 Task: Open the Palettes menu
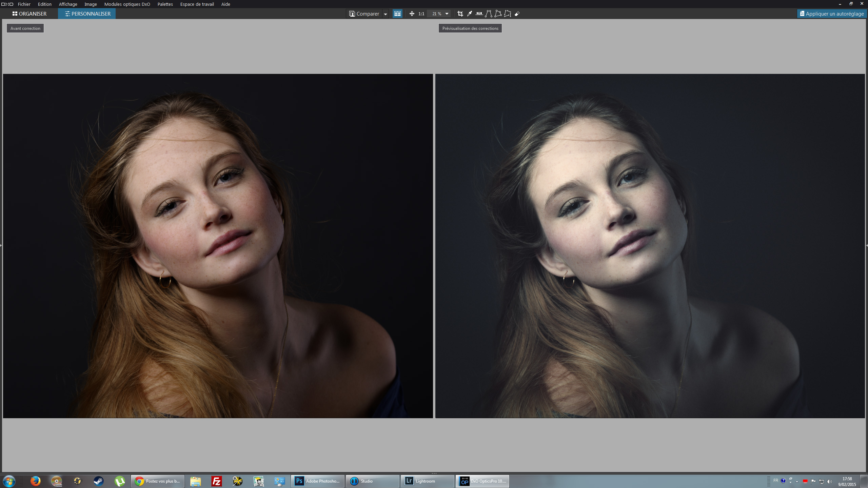[x=165, y=4]
